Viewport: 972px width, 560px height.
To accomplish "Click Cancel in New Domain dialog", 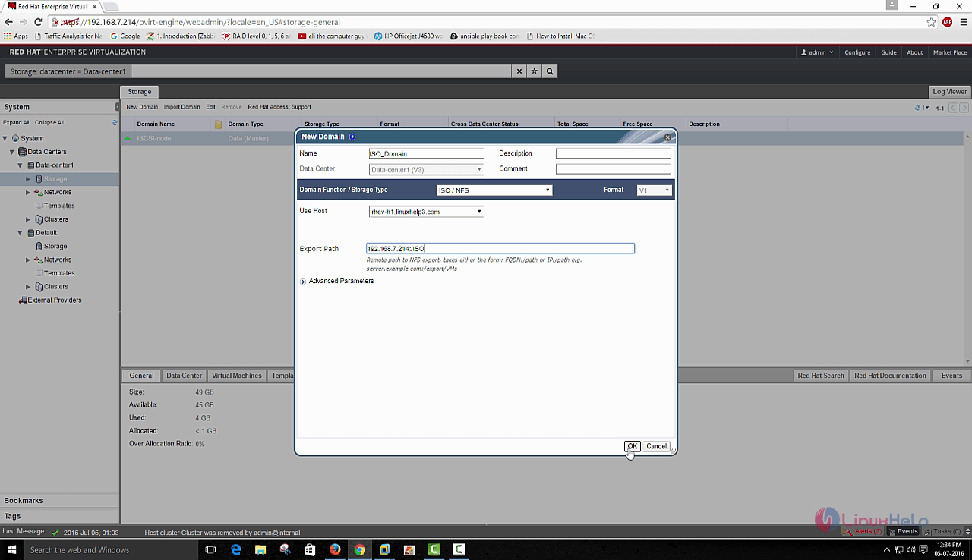I will 656,446.
